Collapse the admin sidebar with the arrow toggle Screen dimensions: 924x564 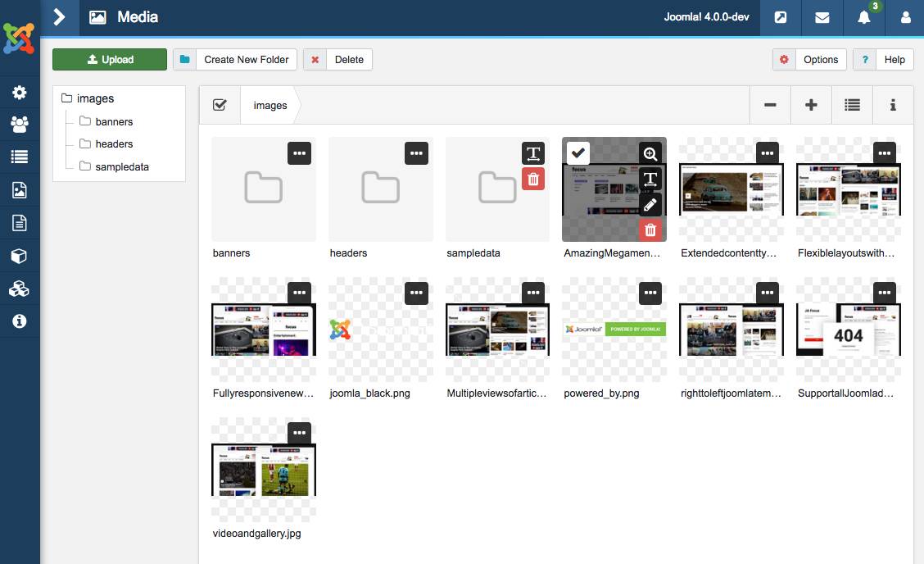pyautogui.click(x=58, y=16)
